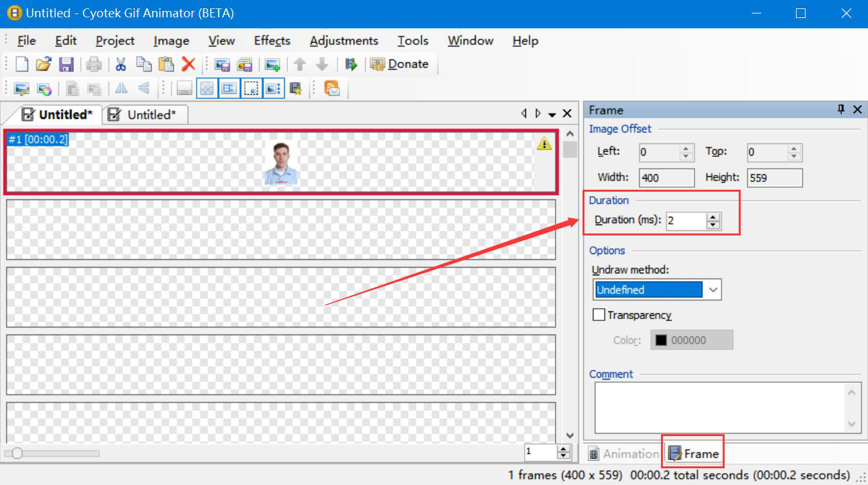868x485 pixels.
Task: Open the Project menu
Action: pos(115,41)
